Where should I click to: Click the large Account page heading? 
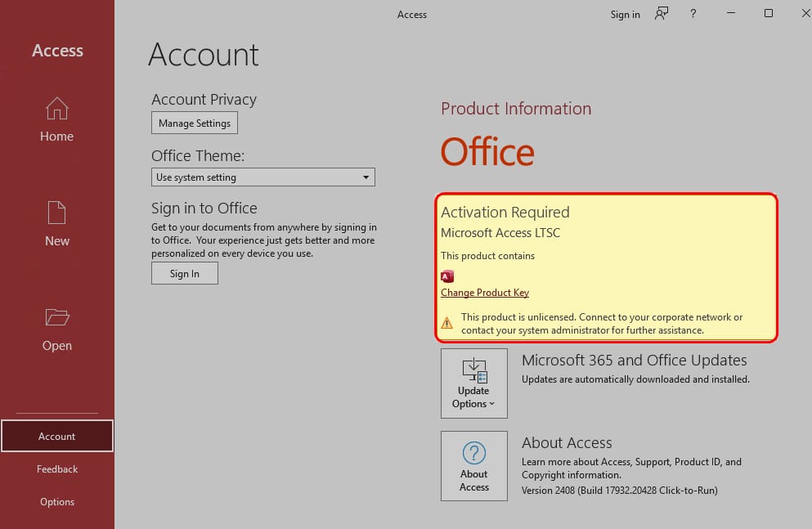tap(204, 54)
